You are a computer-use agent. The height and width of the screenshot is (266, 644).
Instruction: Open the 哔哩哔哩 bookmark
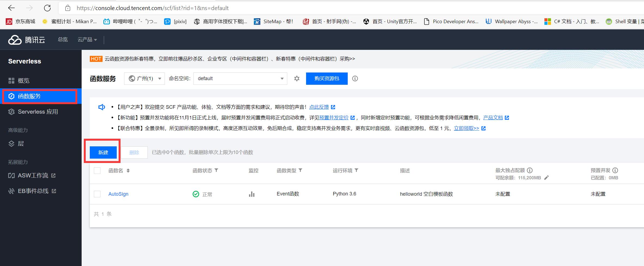(130, 22)
